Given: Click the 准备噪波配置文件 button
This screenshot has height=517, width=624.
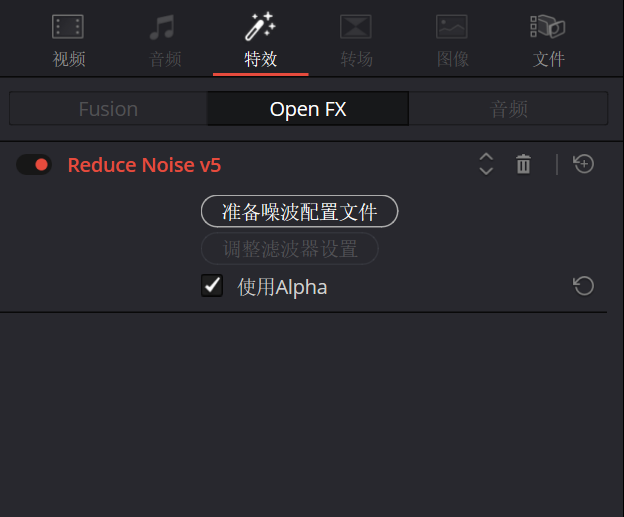Looking at the screenshot, I should point(300,212).
